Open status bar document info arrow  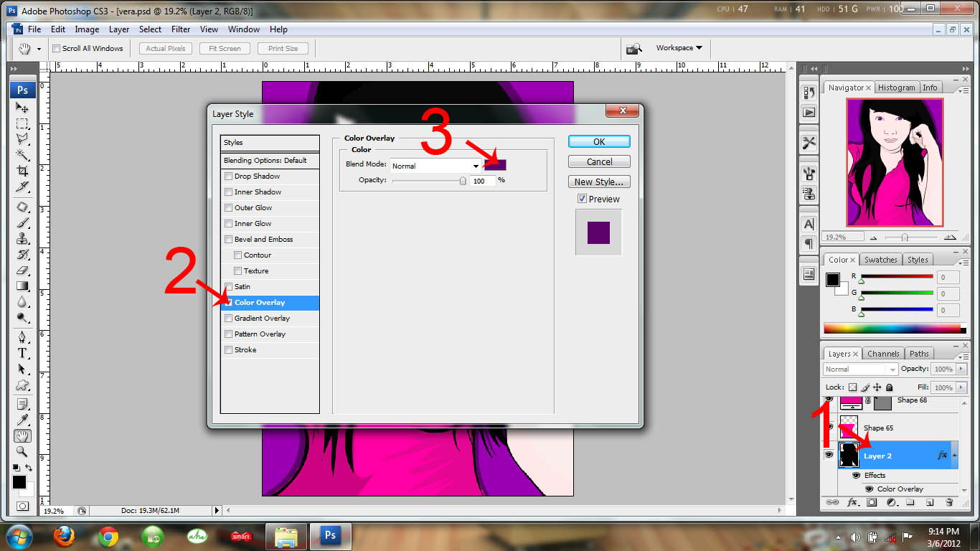point(217,511)
